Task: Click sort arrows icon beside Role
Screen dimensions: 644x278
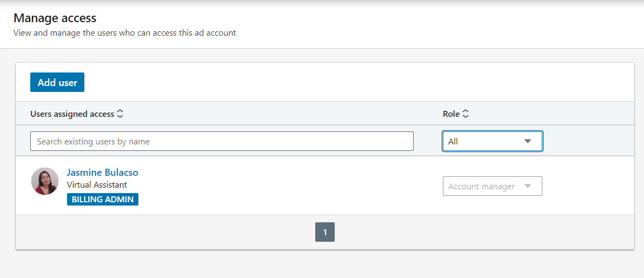Action: (x=466, y=114)
